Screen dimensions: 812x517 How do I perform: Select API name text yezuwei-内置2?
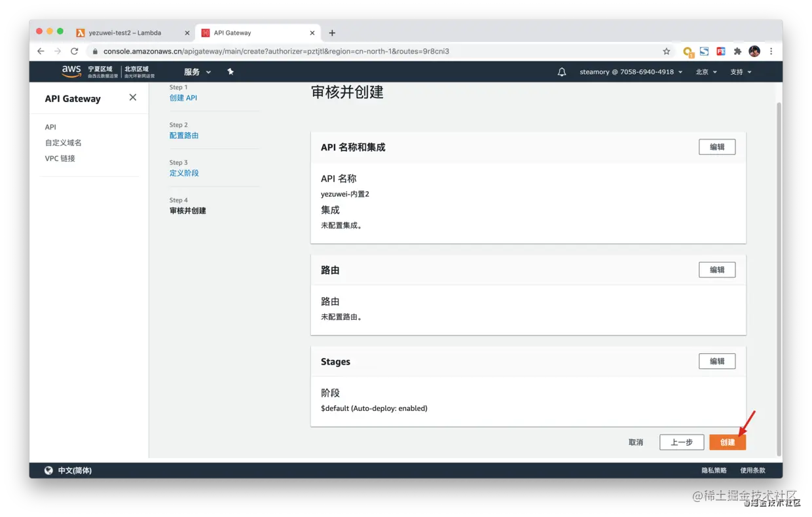click(x=345, y=194)
